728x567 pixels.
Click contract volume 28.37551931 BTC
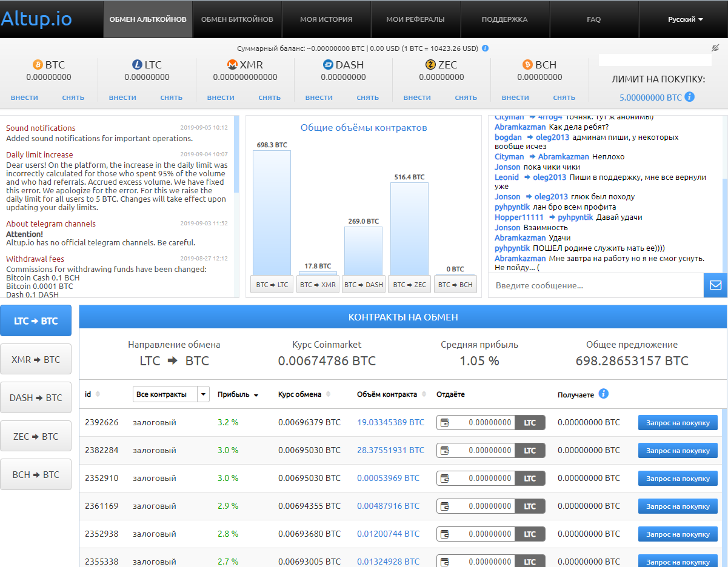[390, 450]
